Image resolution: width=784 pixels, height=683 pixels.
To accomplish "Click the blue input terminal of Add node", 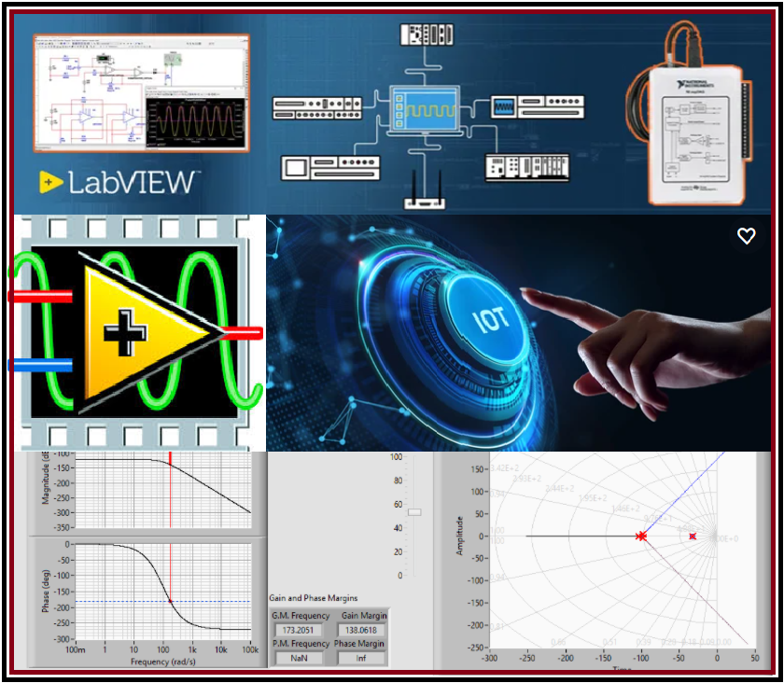I will [x=40, y=365].
